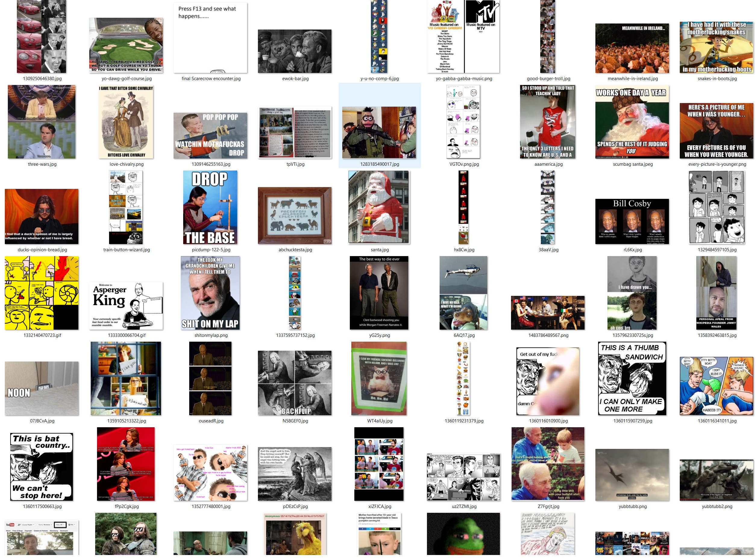The image size is (756, 558).
Task: Click the pDEzCsP.jpg engraving thumbnail
Action: pos(295,474)
